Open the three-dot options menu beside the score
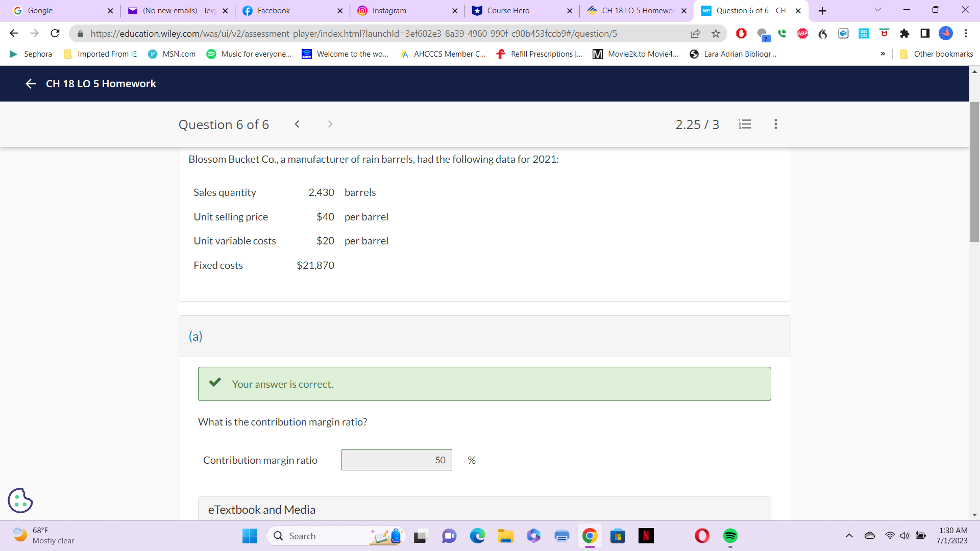980x551 pixels. point(775,124)
